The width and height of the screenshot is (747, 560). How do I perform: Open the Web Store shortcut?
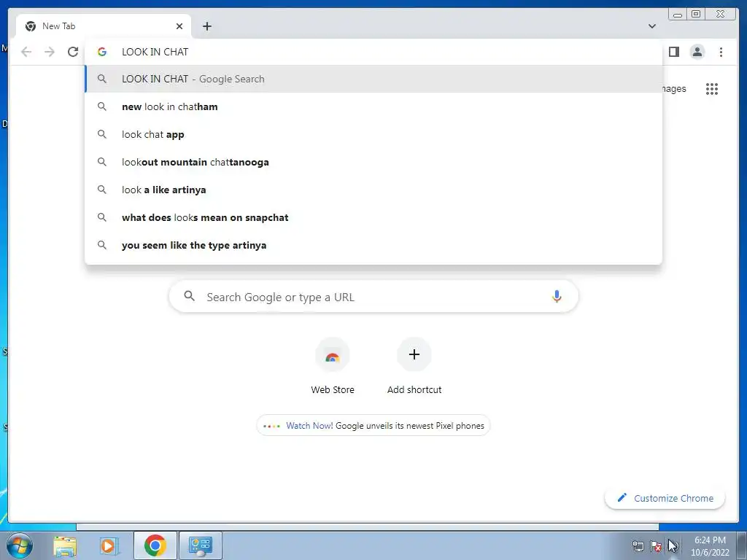point(333,367)
